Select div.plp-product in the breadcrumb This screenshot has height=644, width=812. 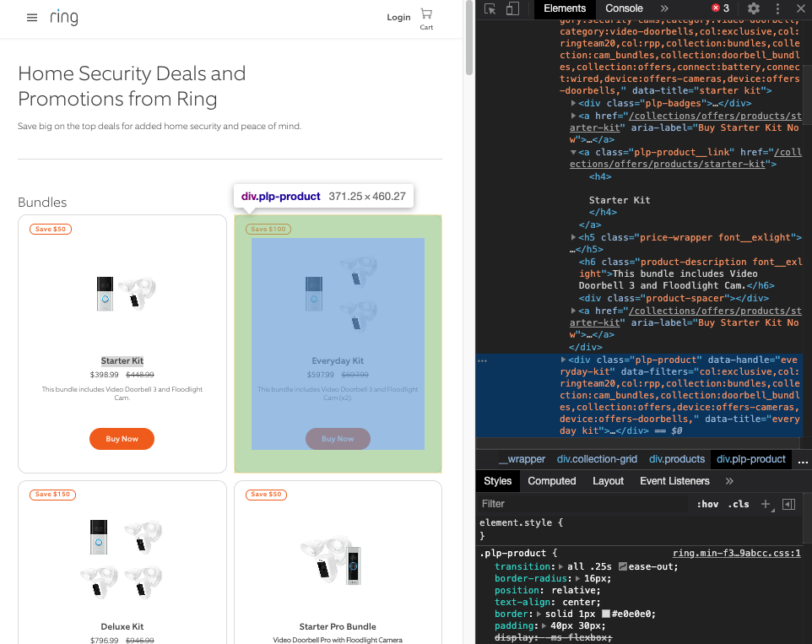(x=751, y=459)
